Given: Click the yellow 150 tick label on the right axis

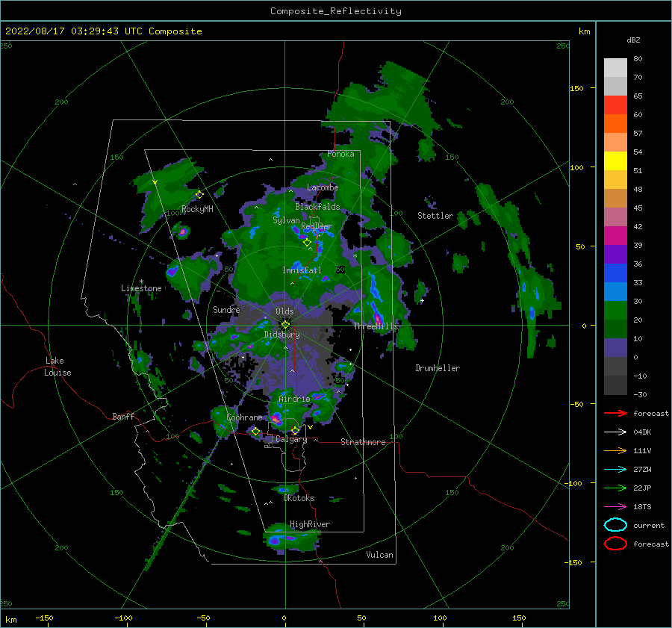Looking at the screenshot, I should [x=576, y=88].
